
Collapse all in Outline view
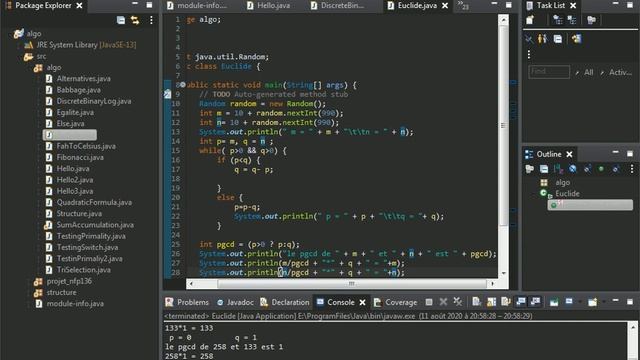coord(544,169)
